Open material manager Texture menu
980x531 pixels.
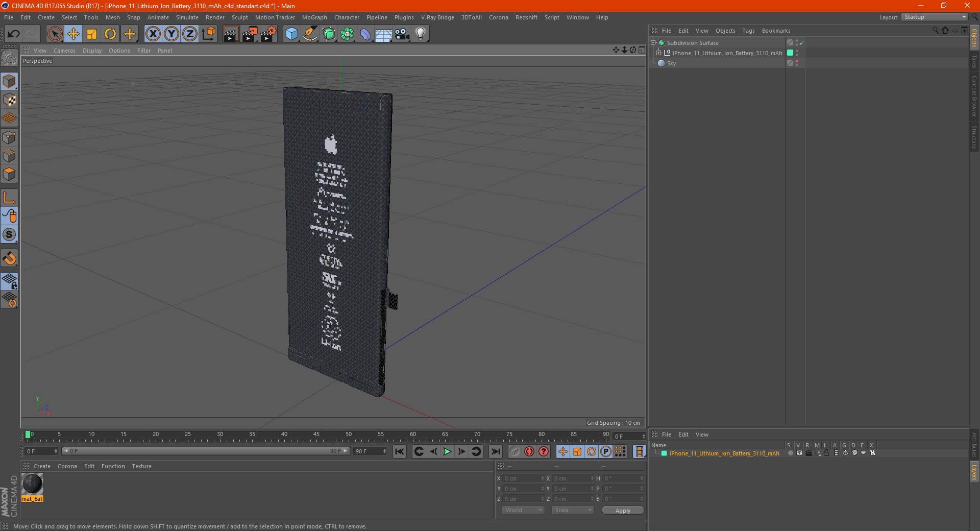click(x=141, y=466)
